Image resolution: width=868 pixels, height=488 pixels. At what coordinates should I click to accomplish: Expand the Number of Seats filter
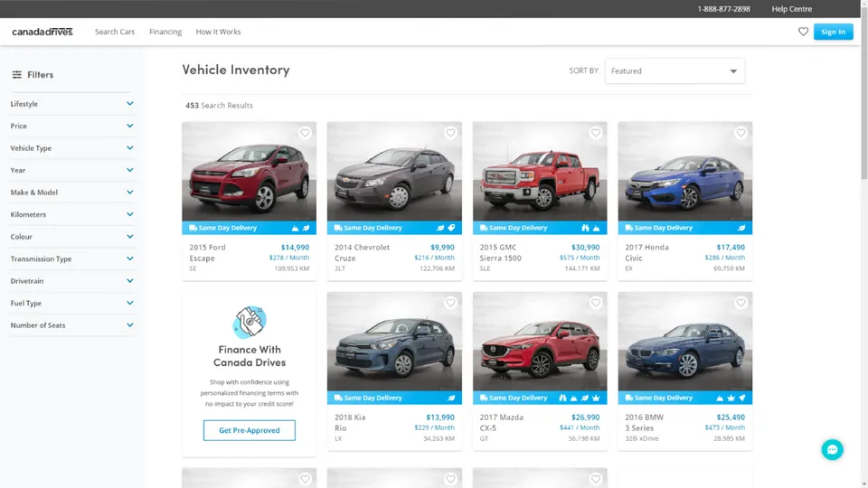(72, 324)
